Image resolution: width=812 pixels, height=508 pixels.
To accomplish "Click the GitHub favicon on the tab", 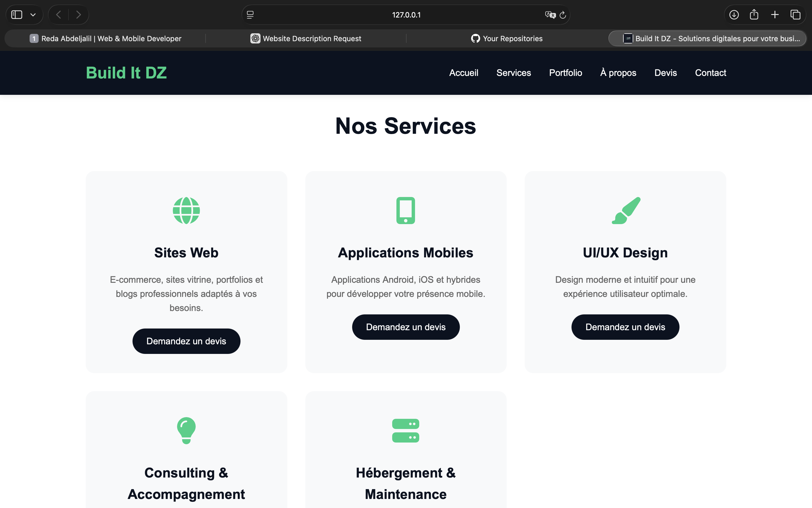I will [475, 39].
